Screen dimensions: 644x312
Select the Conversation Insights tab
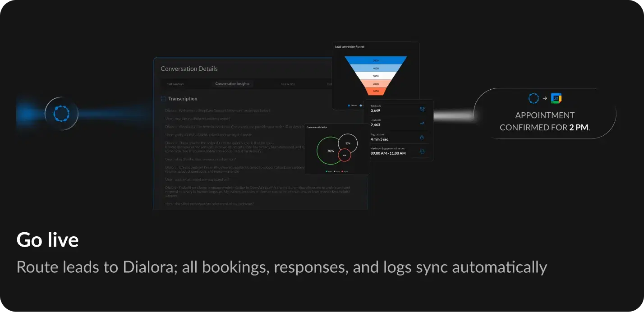click(x=232, y=84)
